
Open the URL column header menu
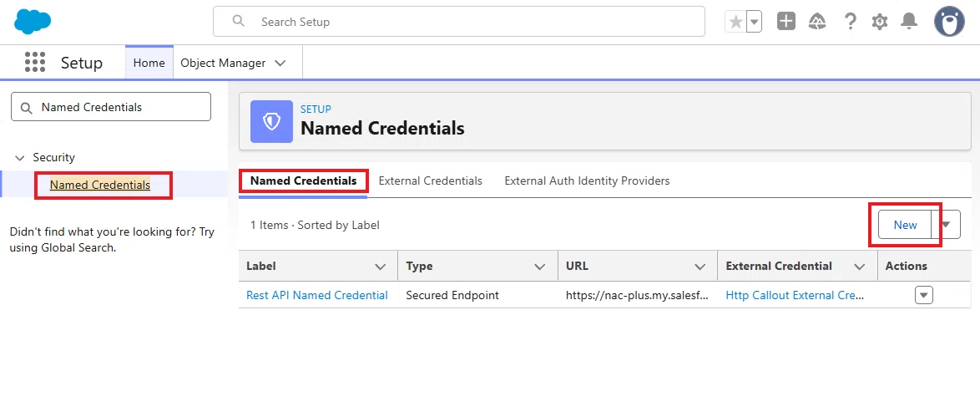700,267
